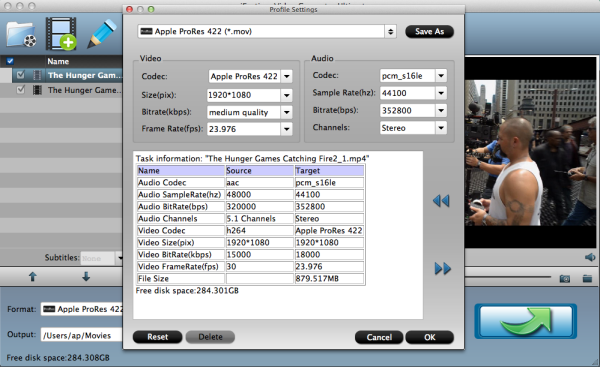Click the Output path field /Users/ap/Movies
This screenshot has width=600, height=367.
pyautogui.click(x=82, y=335)
